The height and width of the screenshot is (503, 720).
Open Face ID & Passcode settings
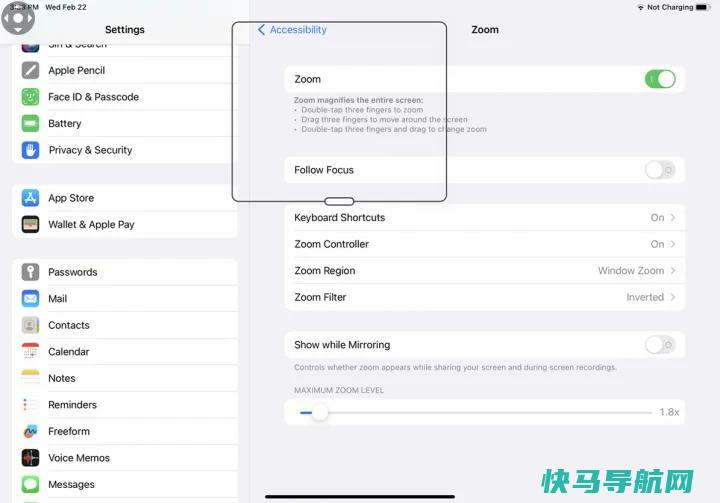(125, 97)
